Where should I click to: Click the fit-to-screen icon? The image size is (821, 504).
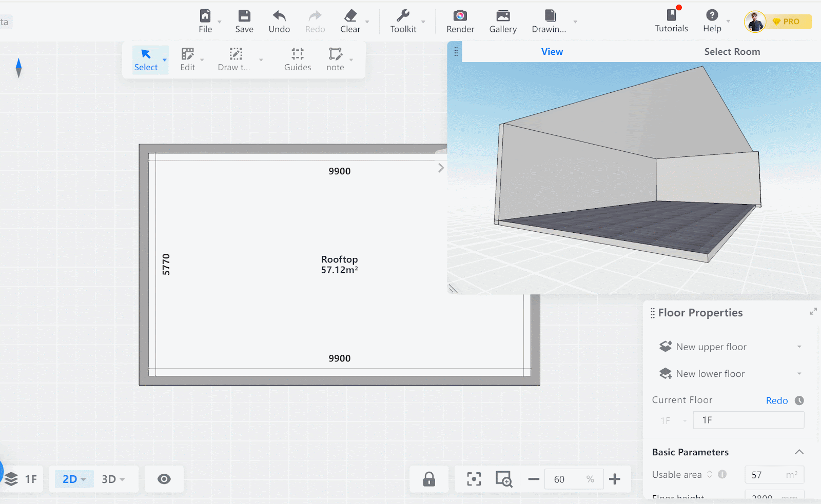point(474,479)
